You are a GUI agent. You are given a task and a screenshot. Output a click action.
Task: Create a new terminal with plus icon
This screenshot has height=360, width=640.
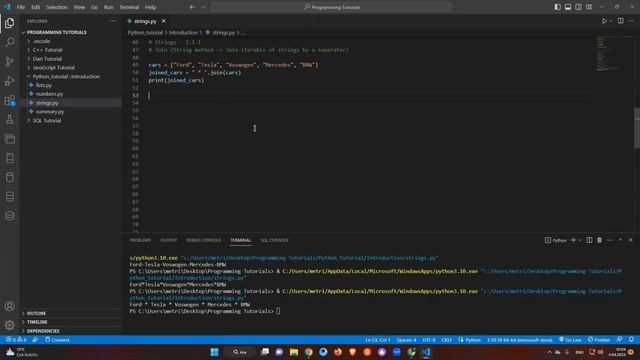coord(573,240)
